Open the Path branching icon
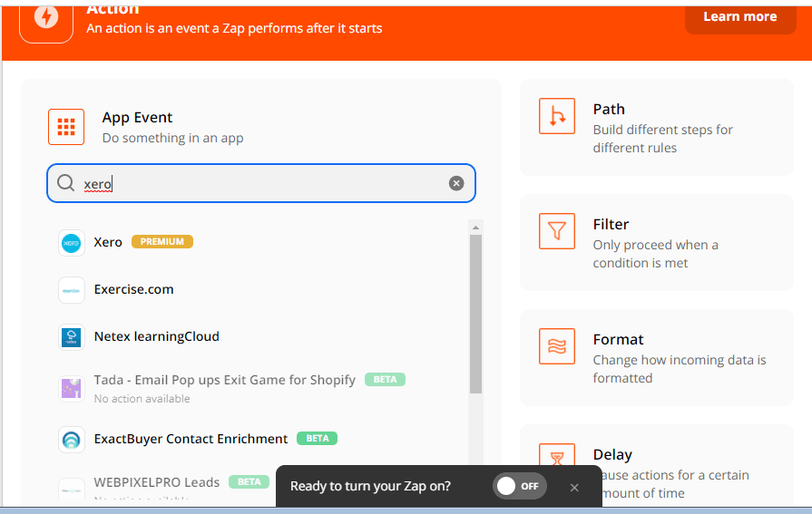The height and width of the screenshot is (514, 812). coord(557,117)
